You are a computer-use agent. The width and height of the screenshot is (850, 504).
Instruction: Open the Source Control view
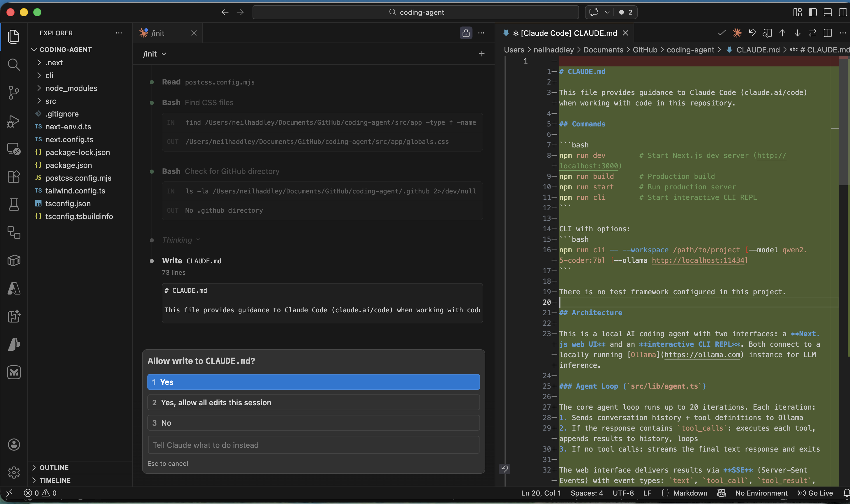[14, 92]
